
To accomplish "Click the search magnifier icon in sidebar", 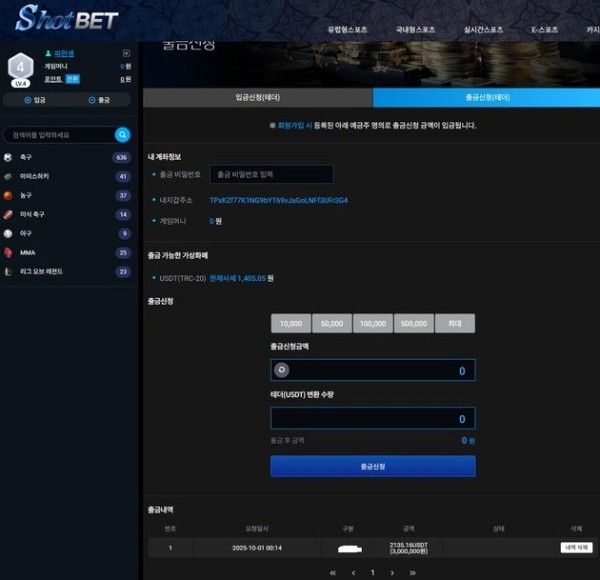I will pos(122,134).
